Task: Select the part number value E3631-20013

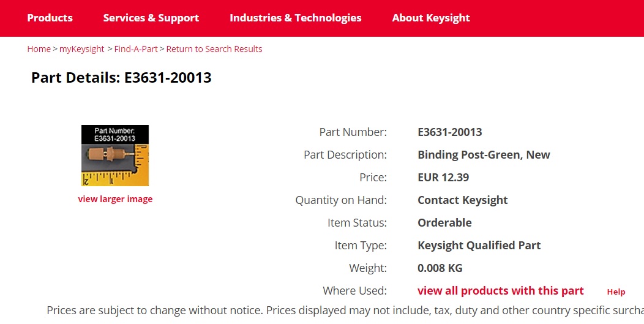Action: 450,132
